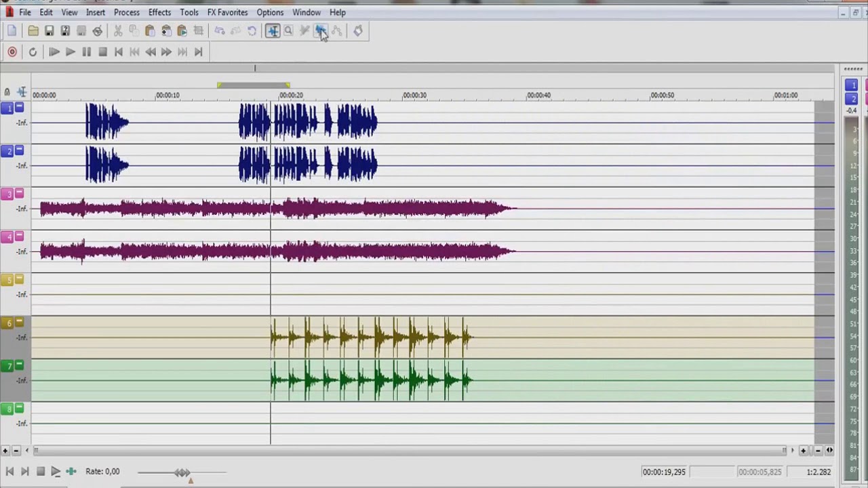Collapse channel 2 with minus button

click(19, 150)
